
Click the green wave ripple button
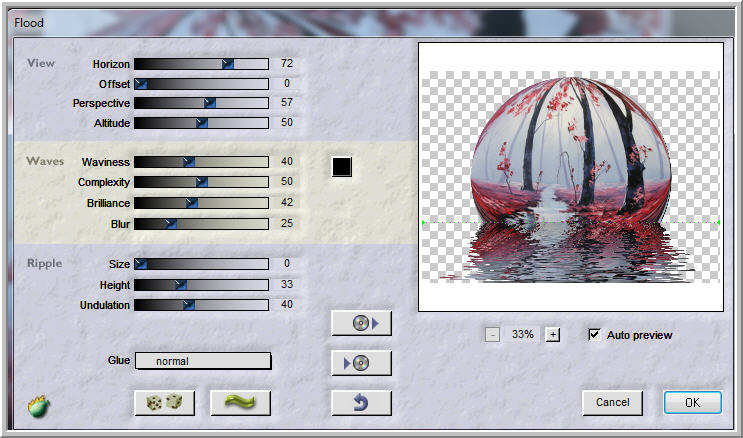pos(240,403)
